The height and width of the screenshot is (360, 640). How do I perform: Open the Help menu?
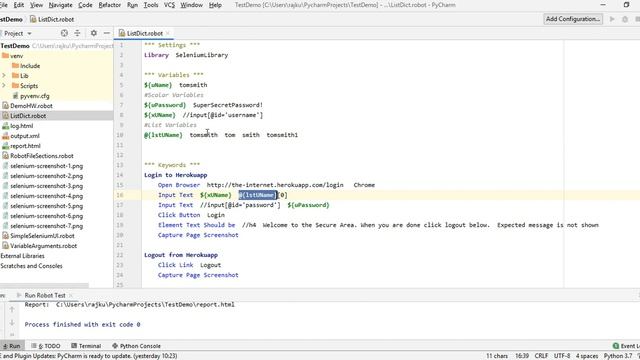click(215, 5)
